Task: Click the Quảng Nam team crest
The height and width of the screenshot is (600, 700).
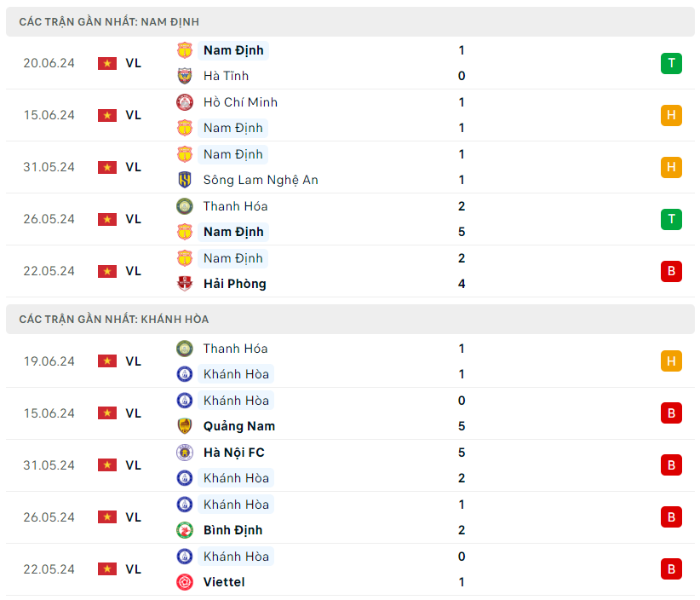Action: click(x=185, y=426)
